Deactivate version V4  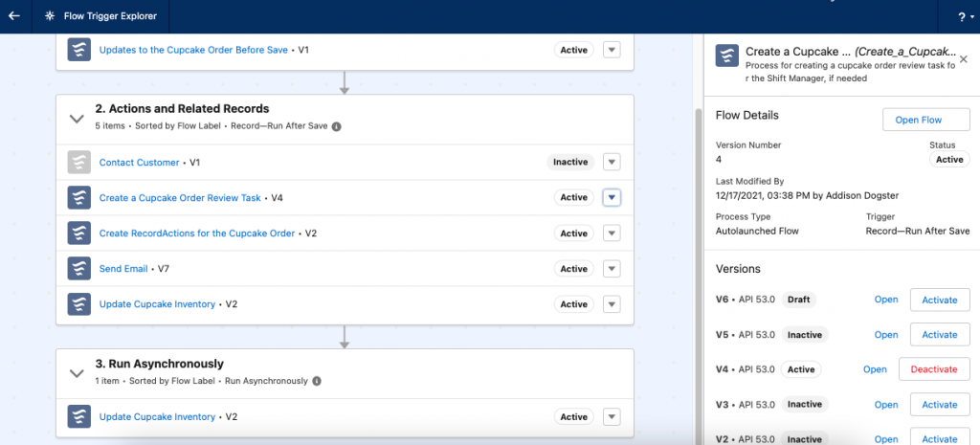click(934, 369)
